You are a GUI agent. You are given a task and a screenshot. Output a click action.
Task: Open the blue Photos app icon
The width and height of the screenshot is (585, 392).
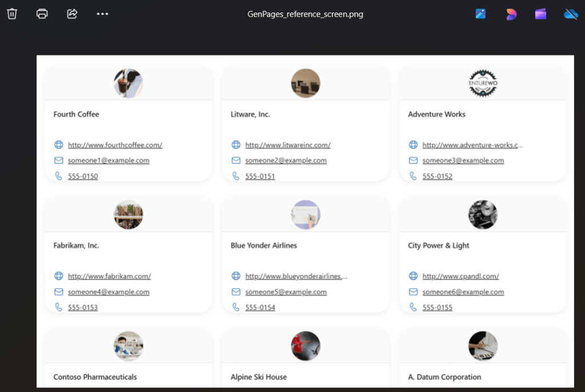480,14
